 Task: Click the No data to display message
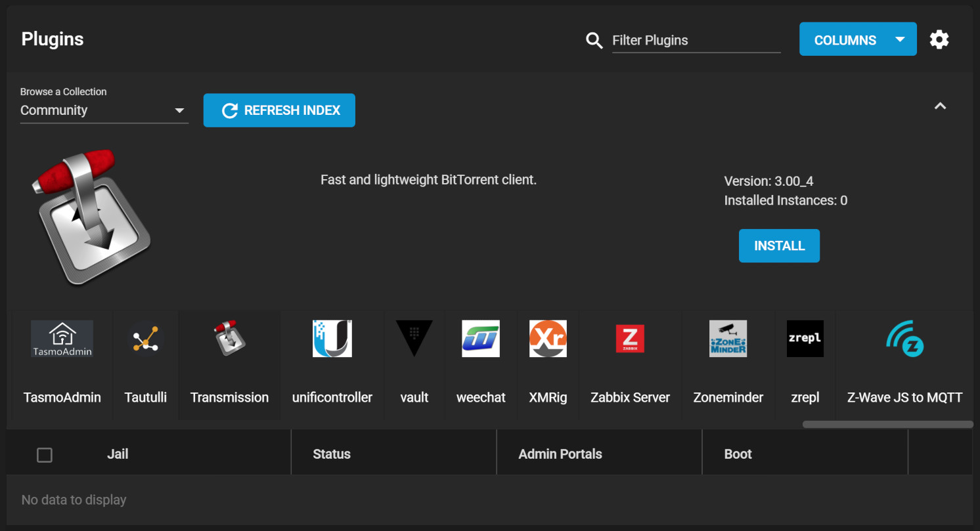tap(74, 500)
